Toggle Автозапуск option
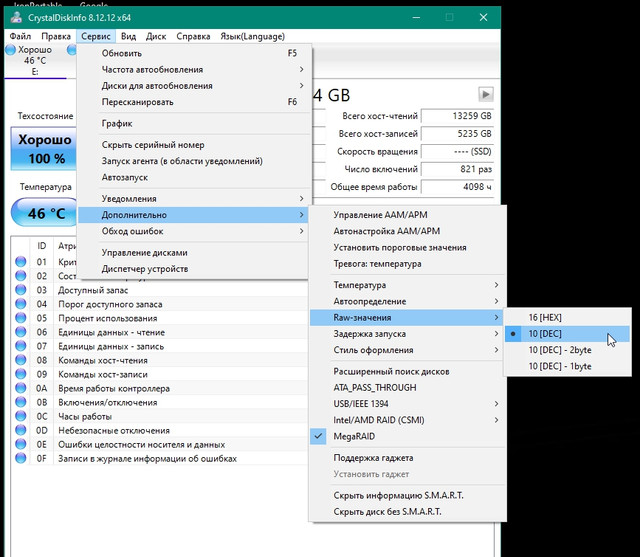 click(193, 178)
